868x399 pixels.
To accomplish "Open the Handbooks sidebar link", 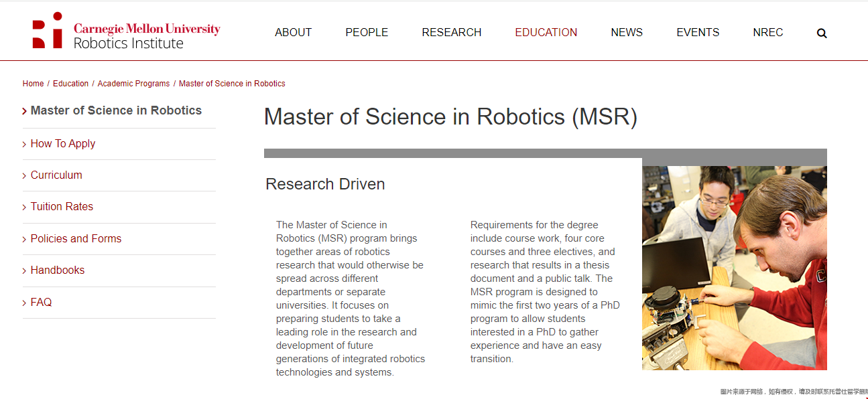I will tap(58, 270).
